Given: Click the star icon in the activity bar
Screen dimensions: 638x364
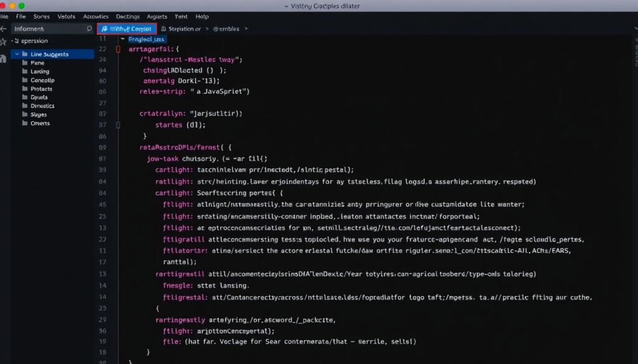Looking at the screenshot, I should [3, 42].
